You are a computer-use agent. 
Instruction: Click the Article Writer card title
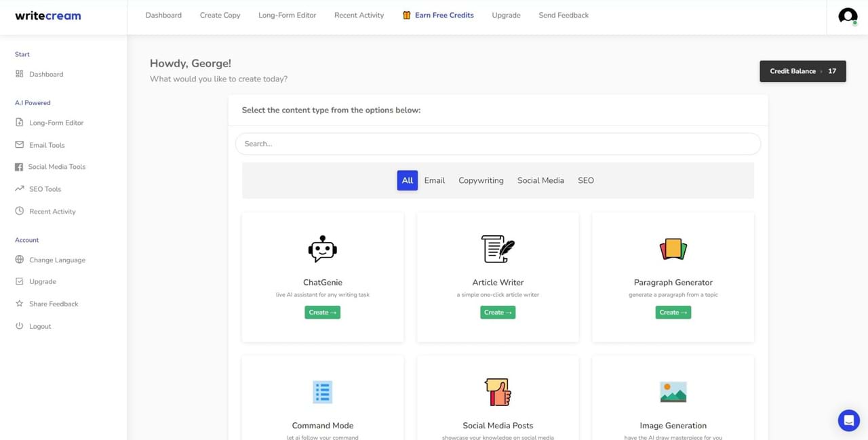[x=498, y=282]
